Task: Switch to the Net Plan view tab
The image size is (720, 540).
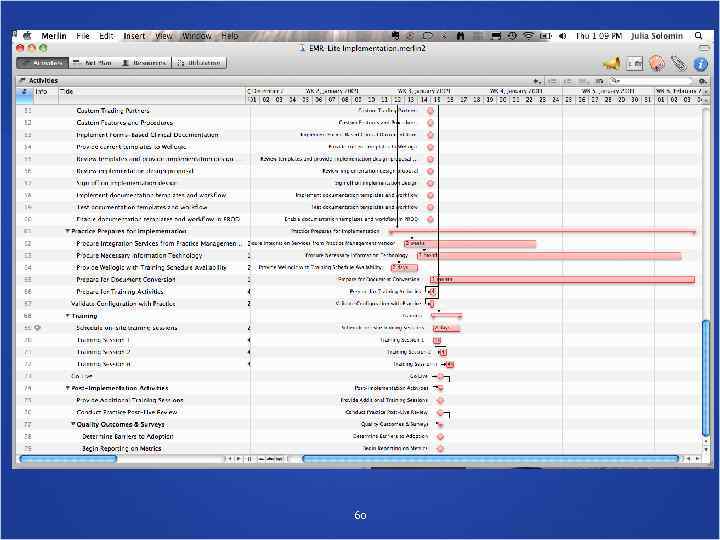Action: coord(93,63)
